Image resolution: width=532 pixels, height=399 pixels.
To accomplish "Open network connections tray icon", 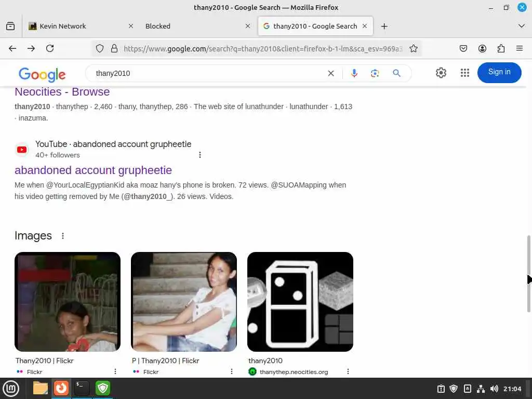I will (x=481, y=389).
